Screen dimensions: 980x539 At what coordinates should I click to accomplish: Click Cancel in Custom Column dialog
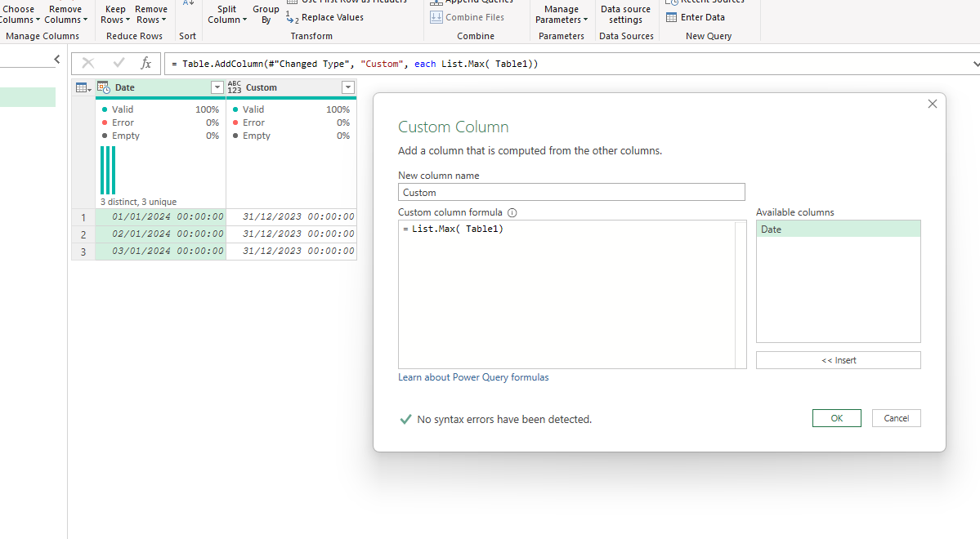(x=897, y=418)
